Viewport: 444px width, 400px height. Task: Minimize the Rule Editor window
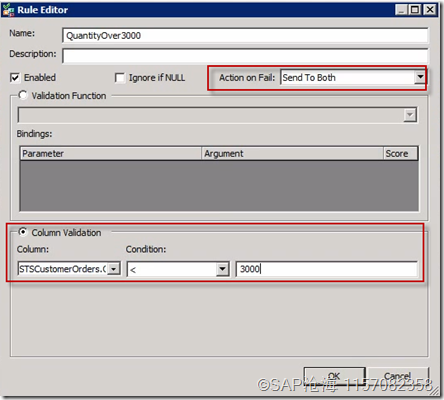click(x=402, y=10)
